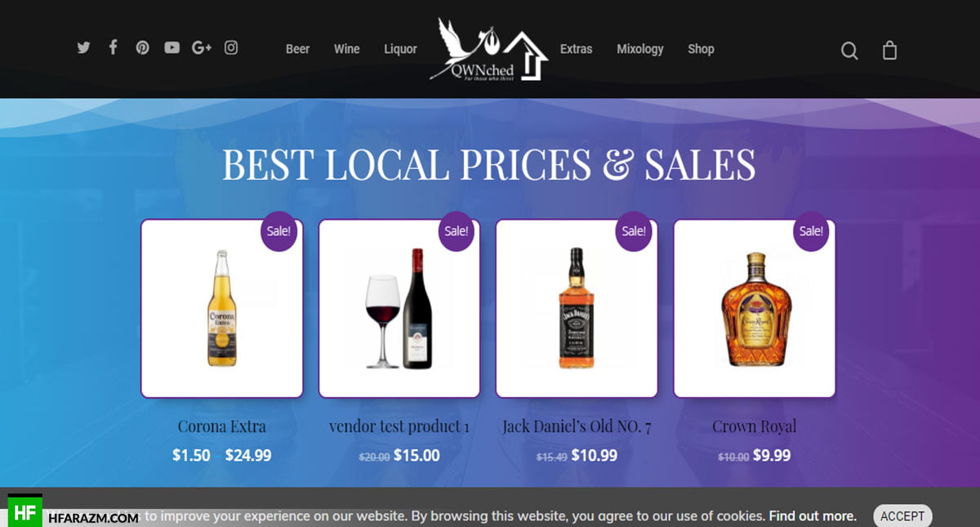The height and width of the screenshot is (527, 980).
Task: Open the Corona Extra product image
Action: [222, 308]
